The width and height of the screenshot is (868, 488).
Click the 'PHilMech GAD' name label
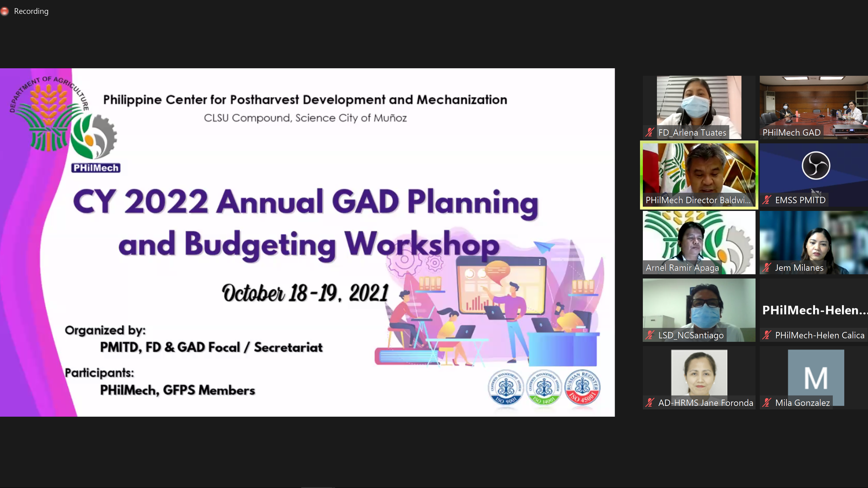[791, 133]
